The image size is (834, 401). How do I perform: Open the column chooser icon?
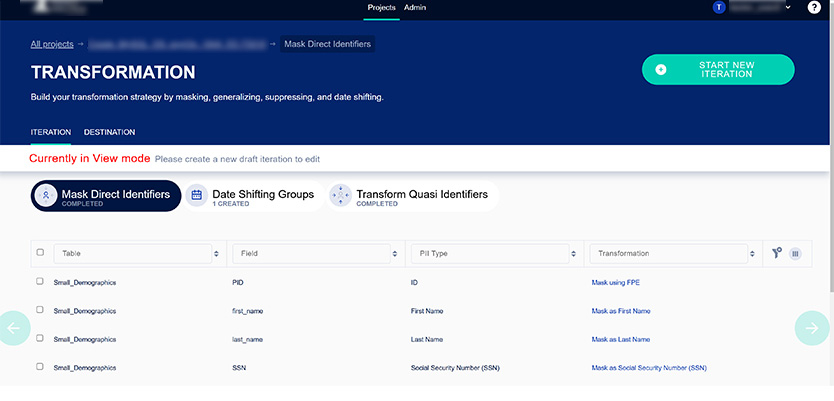(796, 254)
